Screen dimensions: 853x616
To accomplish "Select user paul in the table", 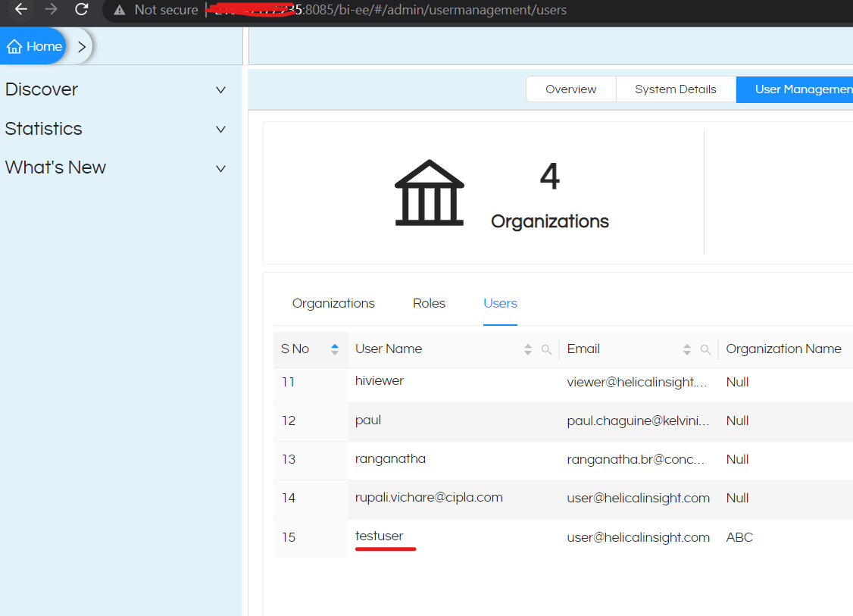I will click(367, 420).
